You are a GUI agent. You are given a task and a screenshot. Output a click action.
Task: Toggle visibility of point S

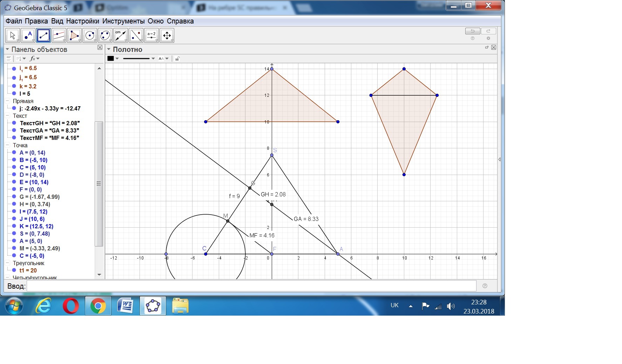coord(14,234)
